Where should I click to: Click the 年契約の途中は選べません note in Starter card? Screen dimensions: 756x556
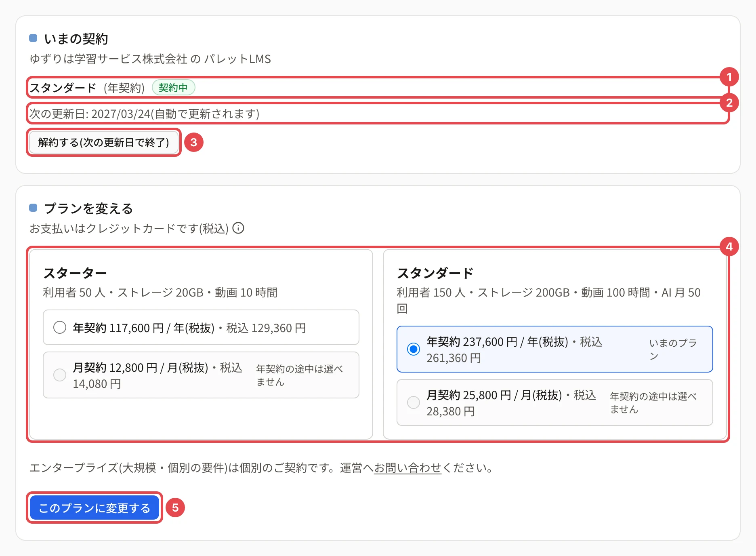(x=299, y=375)
